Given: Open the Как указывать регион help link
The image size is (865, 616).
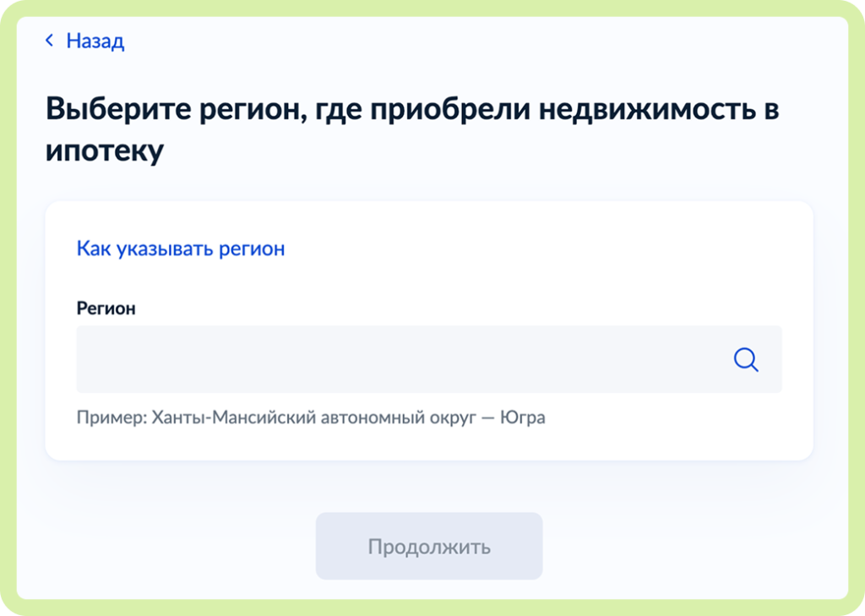Looking at the screenshot, I should (181, 248).
